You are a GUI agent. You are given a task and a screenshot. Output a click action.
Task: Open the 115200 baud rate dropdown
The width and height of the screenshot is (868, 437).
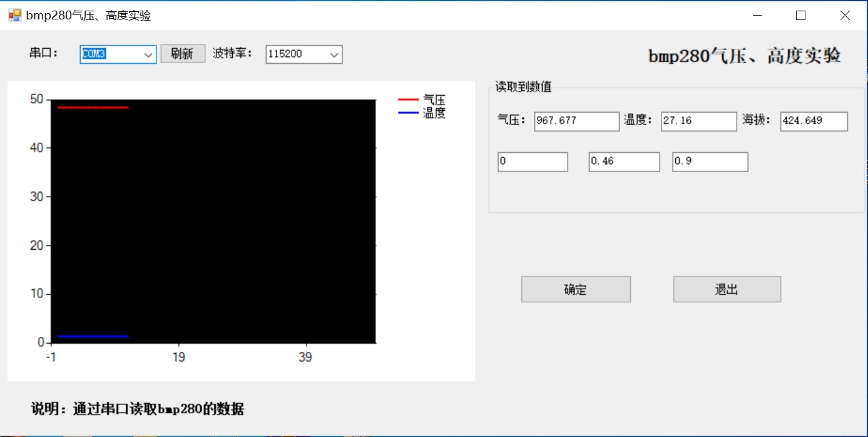coord(335,54)
